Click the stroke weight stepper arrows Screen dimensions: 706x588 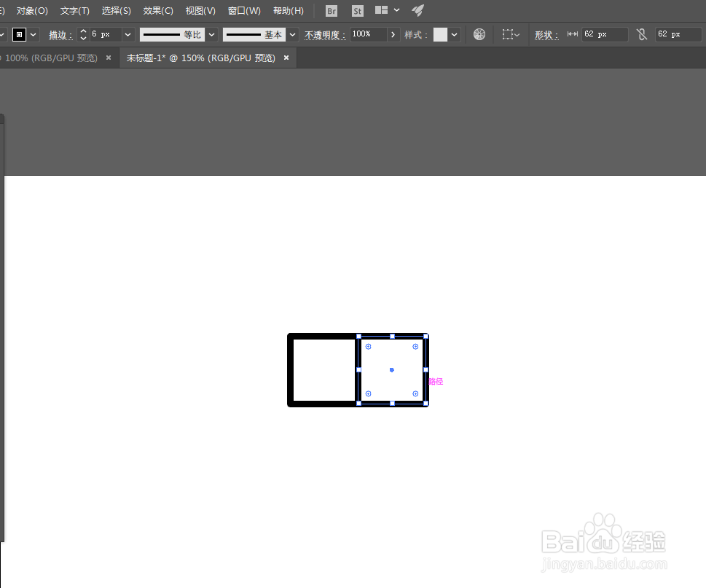tap(83, 35)
